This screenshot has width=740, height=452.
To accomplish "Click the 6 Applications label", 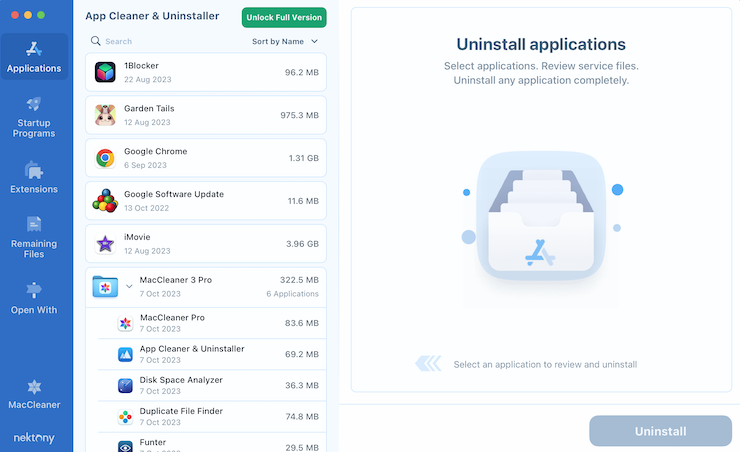I will (x=293, y=294).
